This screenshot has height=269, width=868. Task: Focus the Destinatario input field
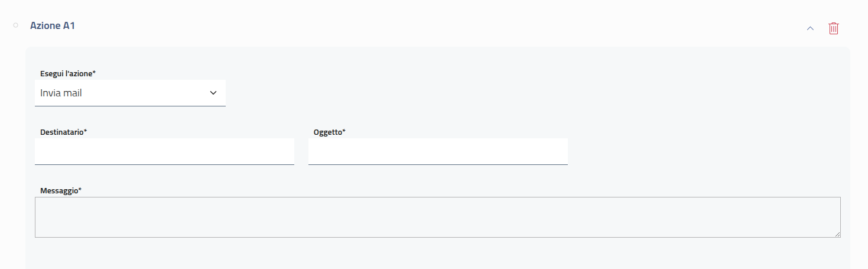pos(164,151)
